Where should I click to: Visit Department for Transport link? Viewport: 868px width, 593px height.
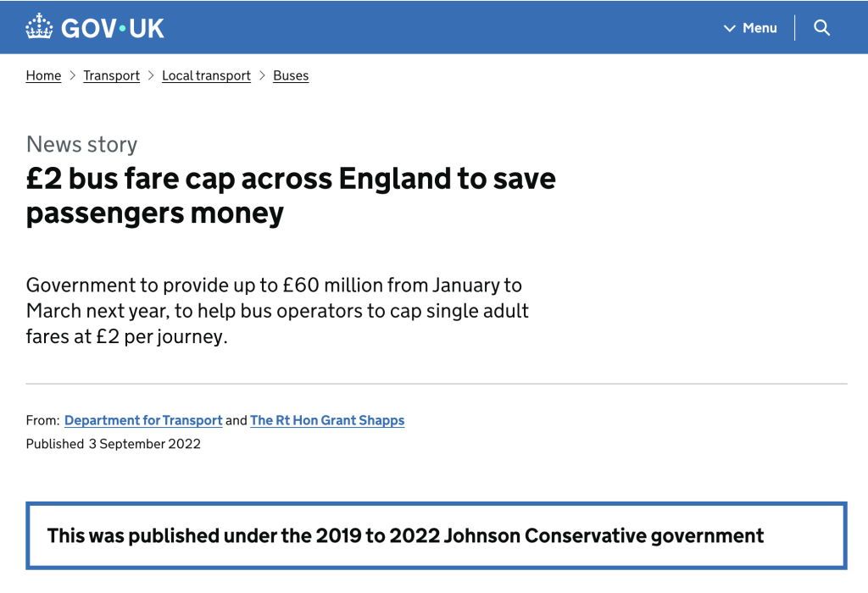coord(143,420)
